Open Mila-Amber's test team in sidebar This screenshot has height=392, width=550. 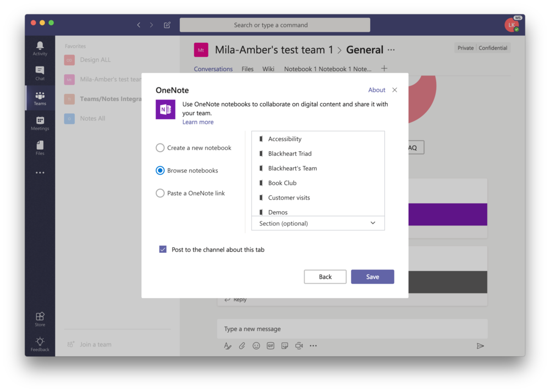(x=102, y=80)
